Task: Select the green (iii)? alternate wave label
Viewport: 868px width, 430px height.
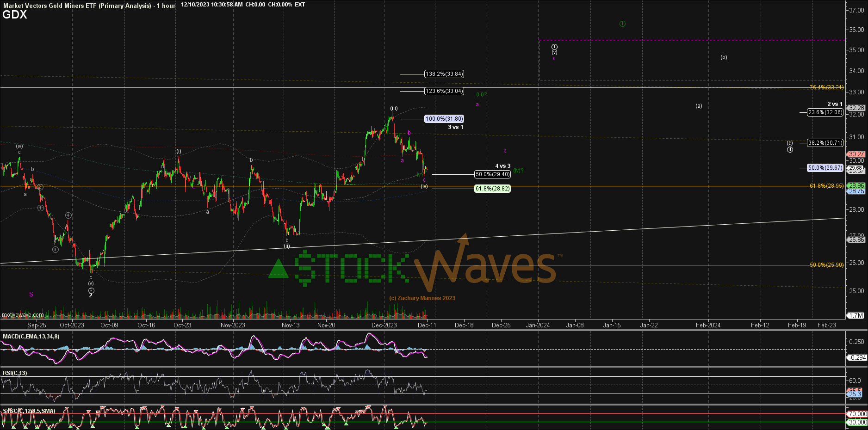Action: pos(482,94)
